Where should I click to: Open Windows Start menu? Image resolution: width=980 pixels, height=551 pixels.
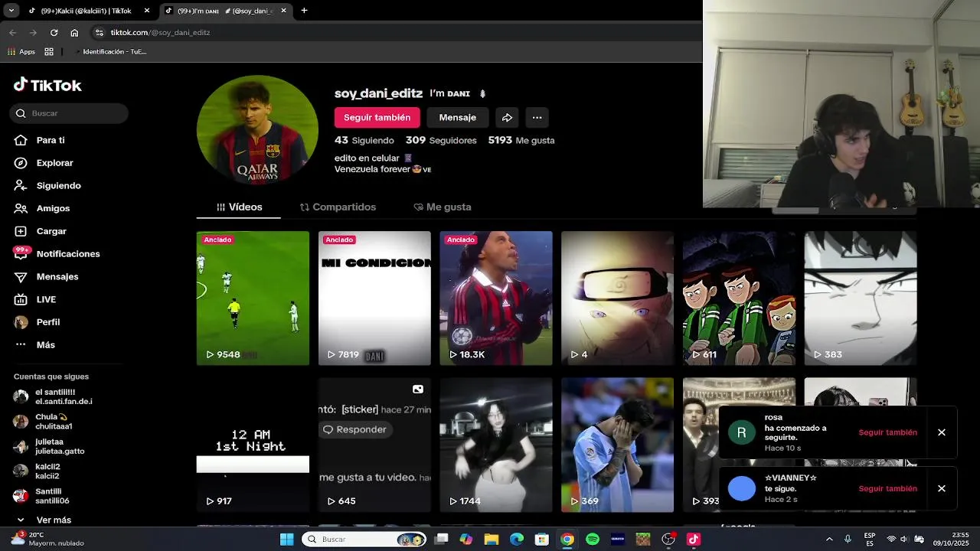click(x=286, y=540)
